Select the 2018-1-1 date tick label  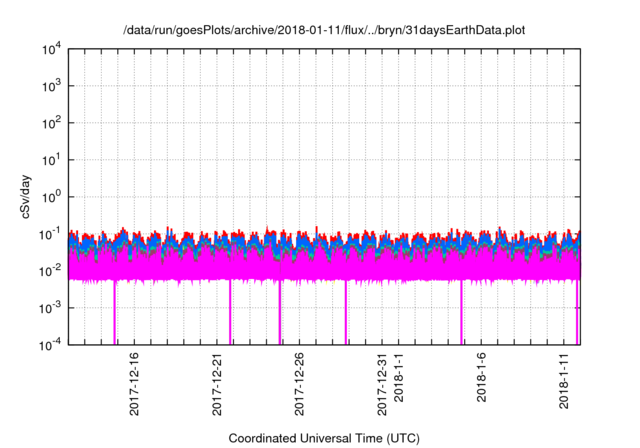tap(399, 377)
